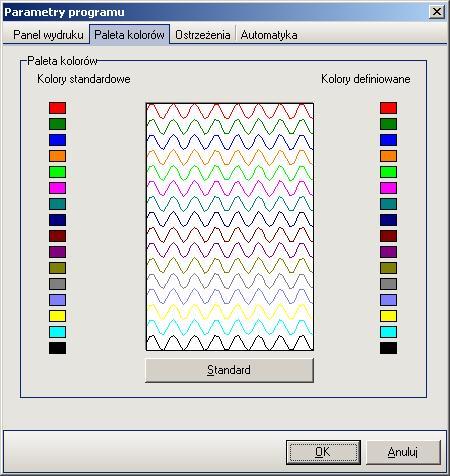This screenshot has width=450, height=476.
Task: Edit the yellow swatch under Kolory definiowane
Action: pos(388,316)
